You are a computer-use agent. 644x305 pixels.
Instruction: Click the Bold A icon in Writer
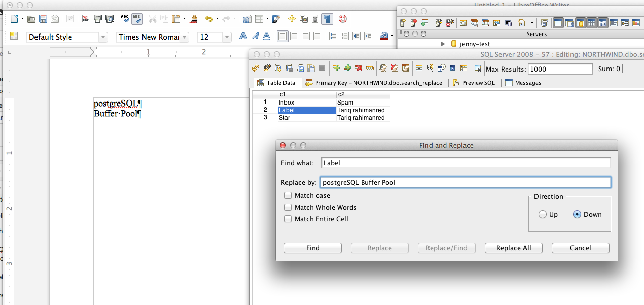click(x=243, y=37)
